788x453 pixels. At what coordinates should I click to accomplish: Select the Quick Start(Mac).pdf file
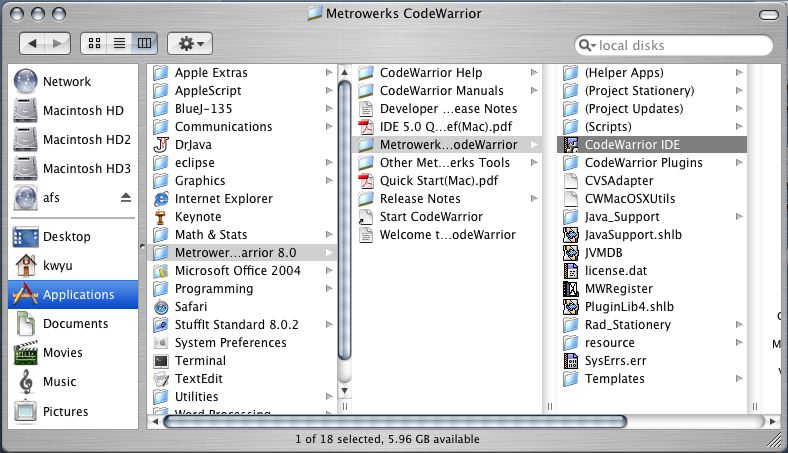(x=447, y=180)
